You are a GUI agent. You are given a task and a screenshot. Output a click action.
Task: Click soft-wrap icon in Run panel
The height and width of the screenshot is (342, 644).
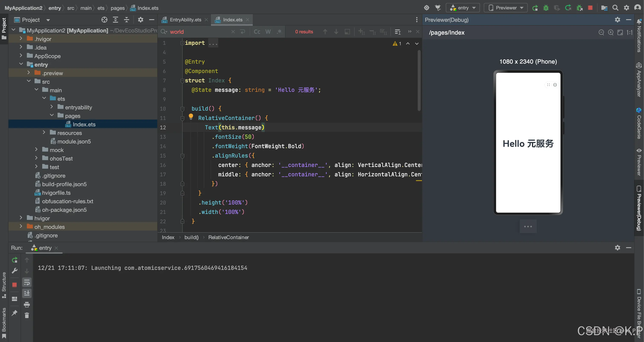click(27, 282)
